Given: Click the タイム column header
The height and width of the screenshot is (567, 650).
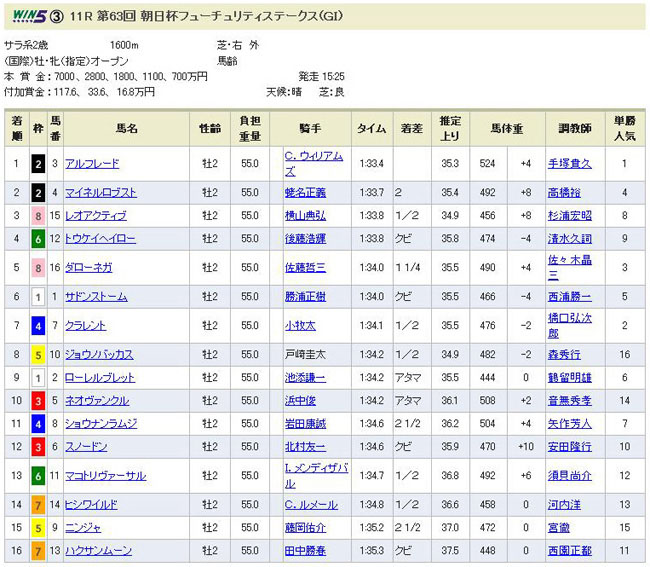Looking at the screenshot, I should [x=372, y=128].
